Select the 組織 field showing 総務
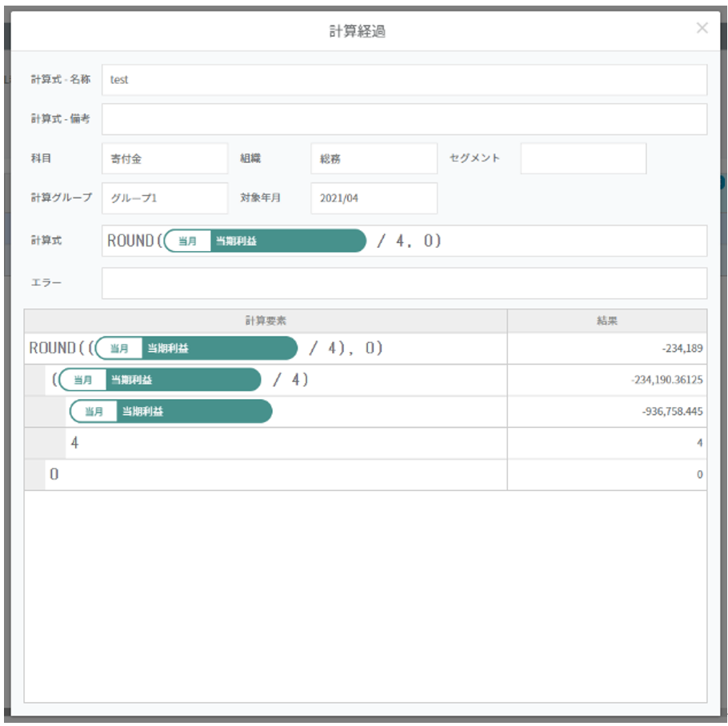Image resolution: width=728 pixels, height=726 pixels. click(374, 158)
